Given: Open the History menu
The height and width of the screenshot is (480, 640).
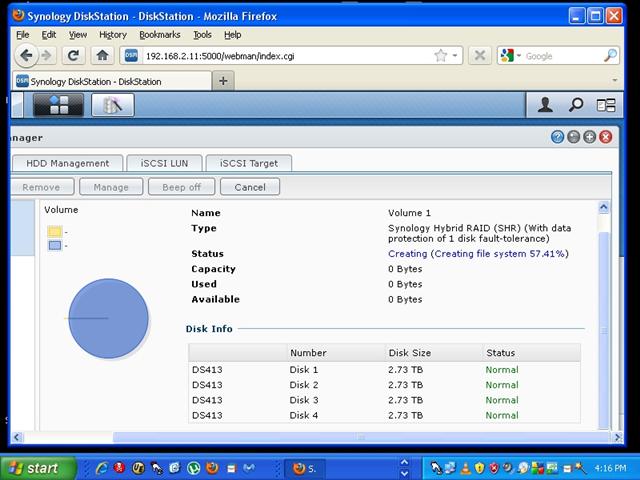Looking at the screenshot, I should click(x=113, y=35).
